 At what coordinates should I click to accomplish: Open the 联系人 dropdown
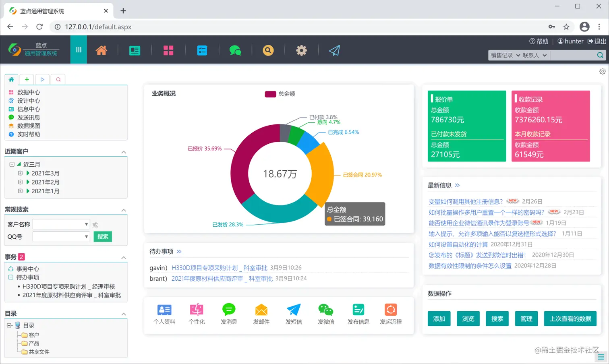click(x=535, y=55)
